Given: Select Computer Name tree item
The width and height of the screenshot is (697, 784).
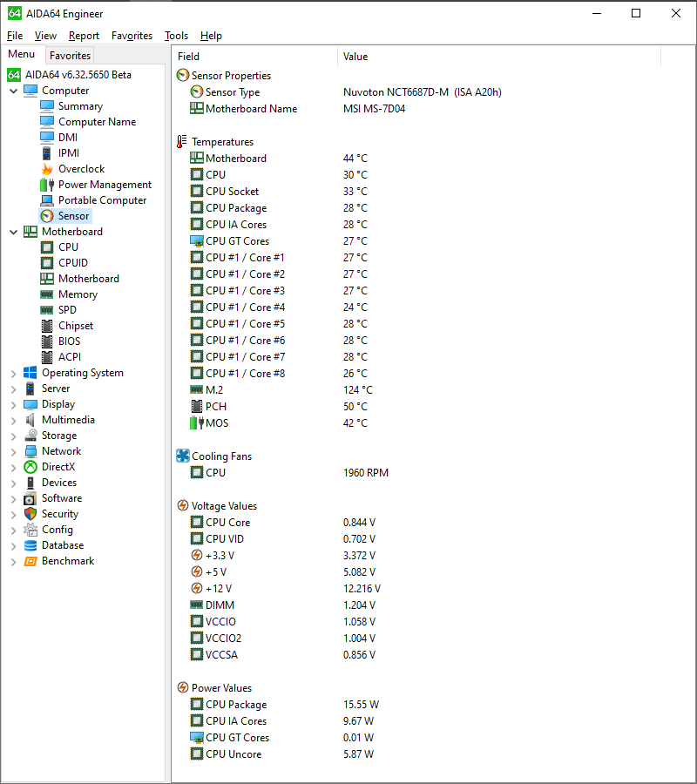Looking at the screenshot, I should (x=97, y=122).
